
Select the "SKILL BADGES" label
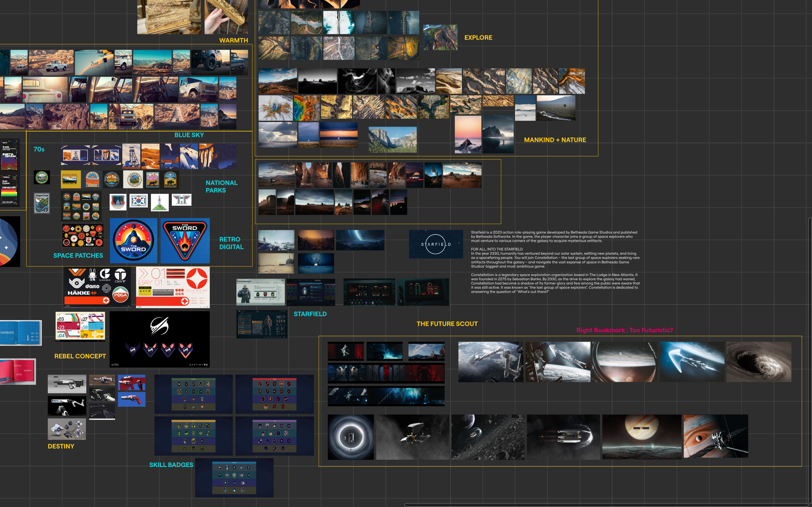tap(171, 465)
